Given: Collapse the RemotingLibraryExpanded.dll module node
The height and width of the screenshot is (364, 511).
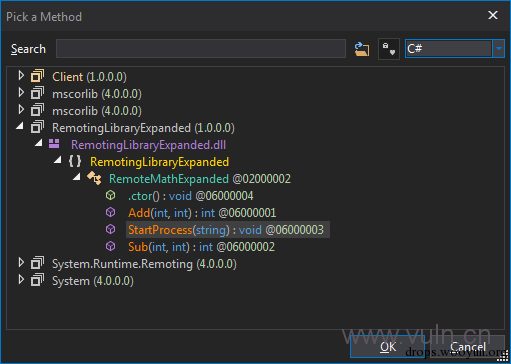Looking at the screenshot, I should (x=39, y=143).
